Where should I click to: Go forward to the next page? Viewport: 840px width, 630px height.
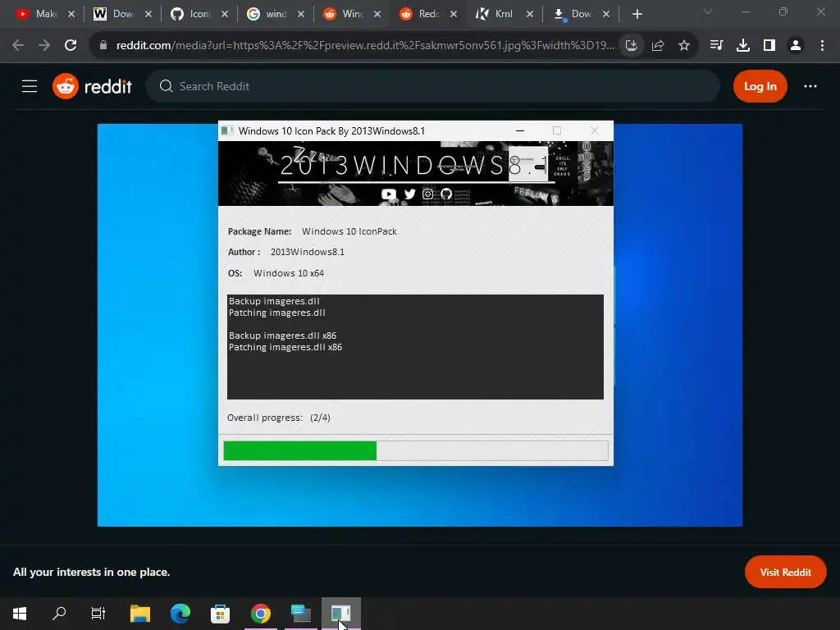[44, 46]
